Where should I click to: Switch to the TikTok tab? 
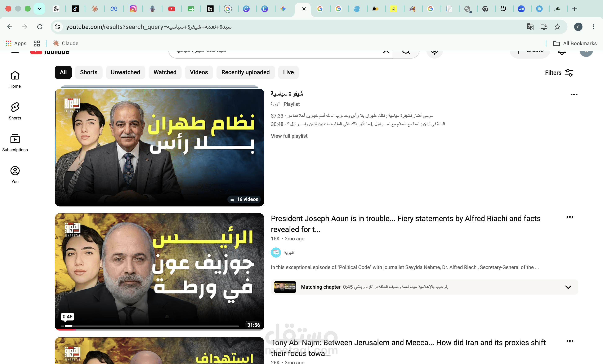75,9
